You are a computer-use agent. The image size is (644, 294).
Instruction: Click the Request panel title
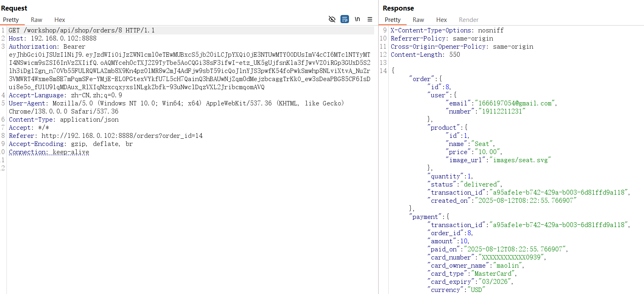[14, 8]
